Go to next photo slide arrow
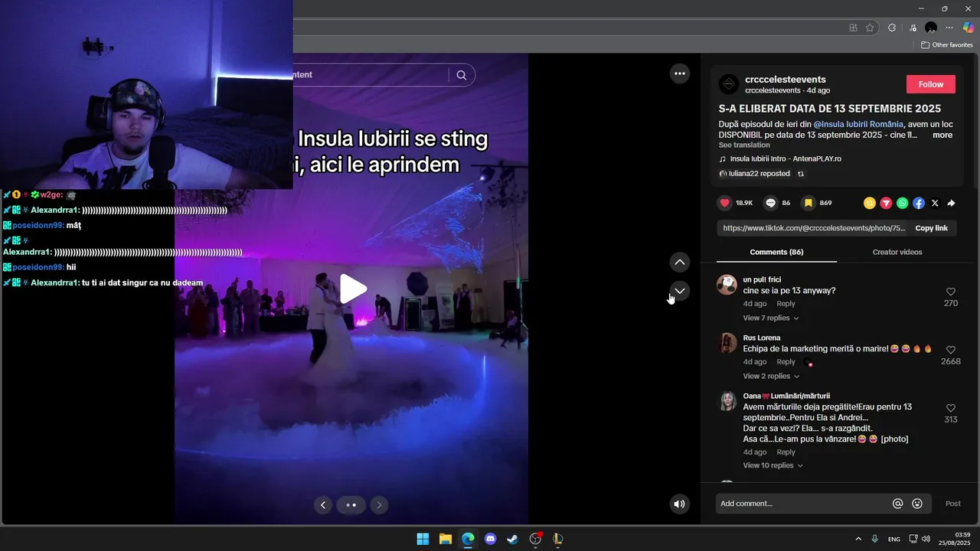980x551 pixels. pos(379,504)
